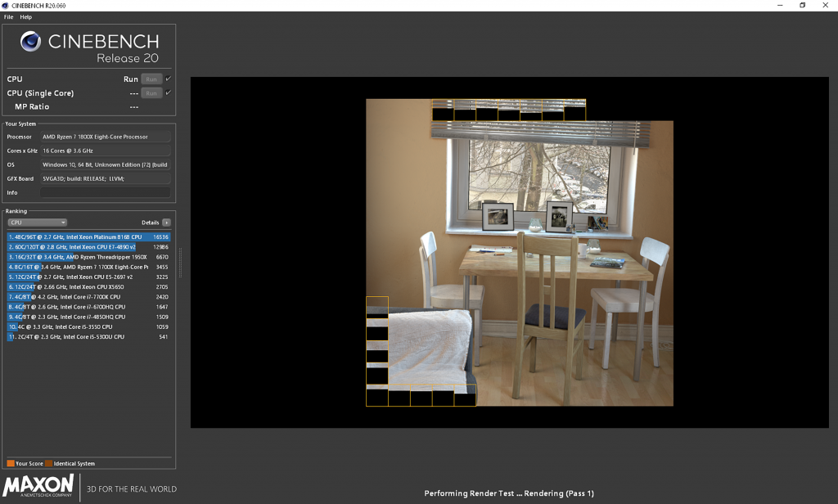Click the MAXON logo
The image size is (838, 504).
click(38, 486)
